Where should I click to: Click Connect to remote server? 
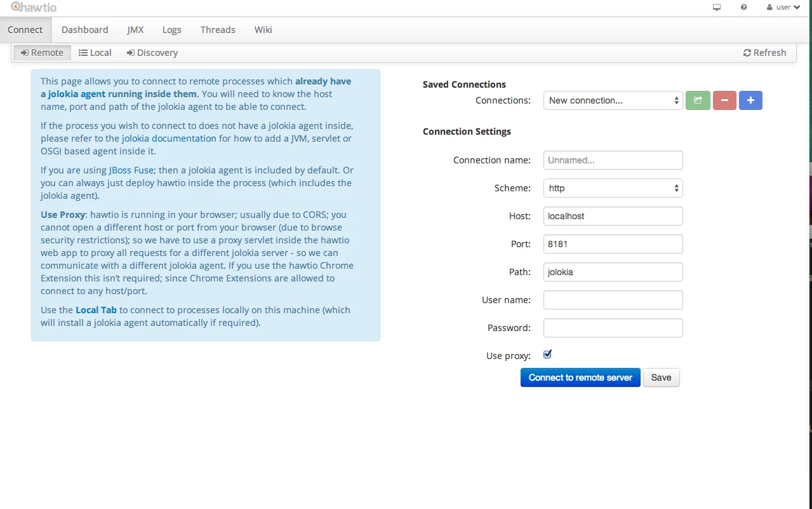pyautogui.click(x=580, y=377)
